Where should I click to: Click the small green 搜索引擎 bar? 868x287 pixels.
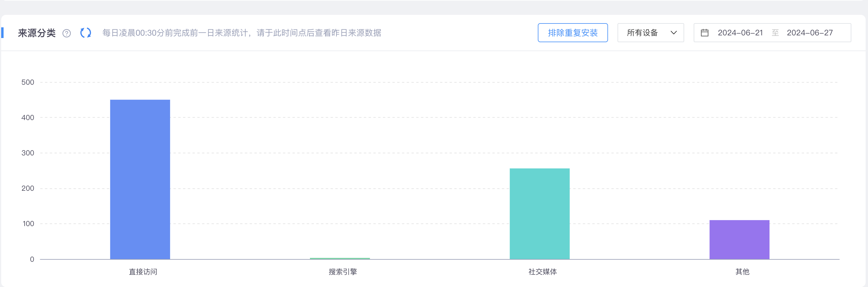340,258
